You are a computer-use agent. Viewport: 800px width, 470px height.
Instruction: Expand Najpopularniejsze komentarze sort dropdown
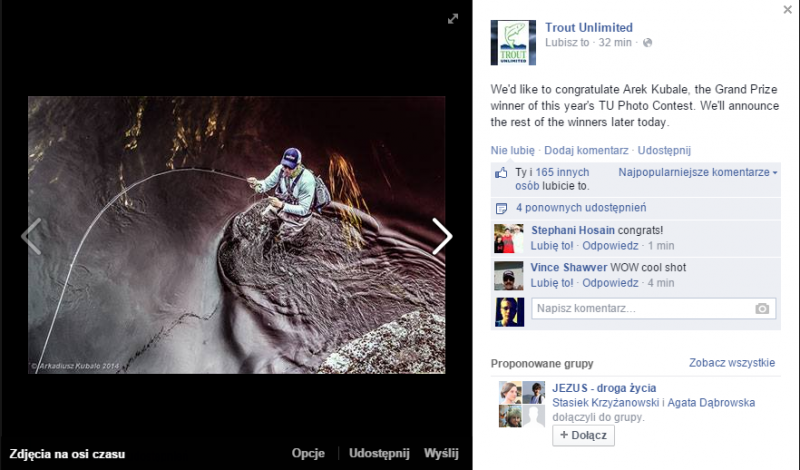tap(697, 173)
